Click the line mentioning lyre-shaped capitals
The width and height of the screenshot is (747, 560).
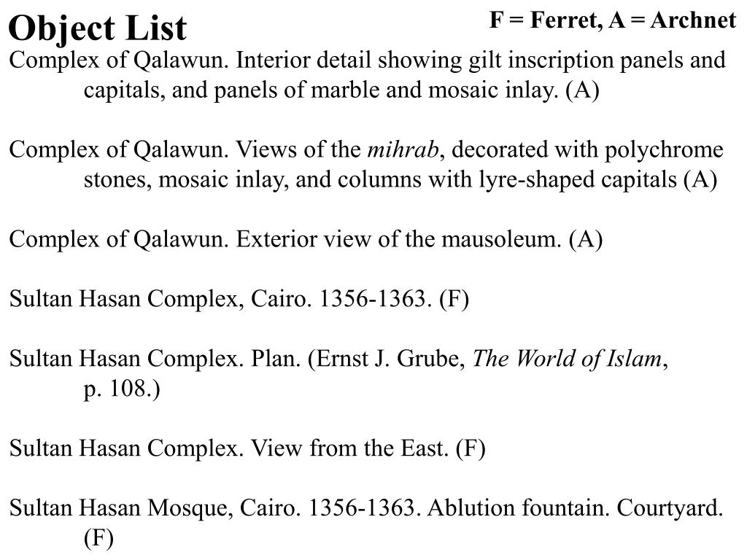(400, 179)
